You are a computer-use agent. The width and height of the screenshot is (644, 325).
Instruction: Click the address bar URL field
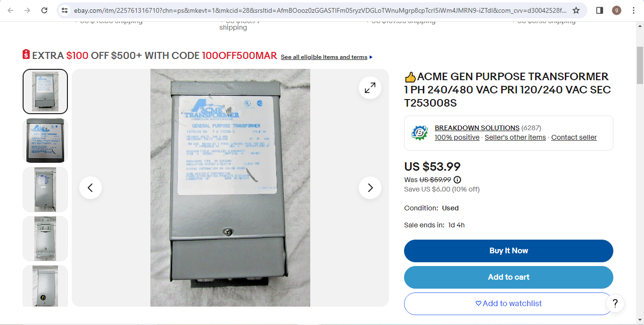pos(320,10)
